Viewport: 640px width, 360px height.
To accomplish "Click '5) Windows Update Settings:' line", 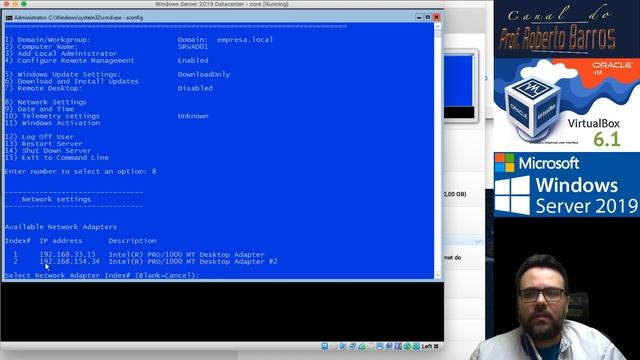I will (63, 74).
